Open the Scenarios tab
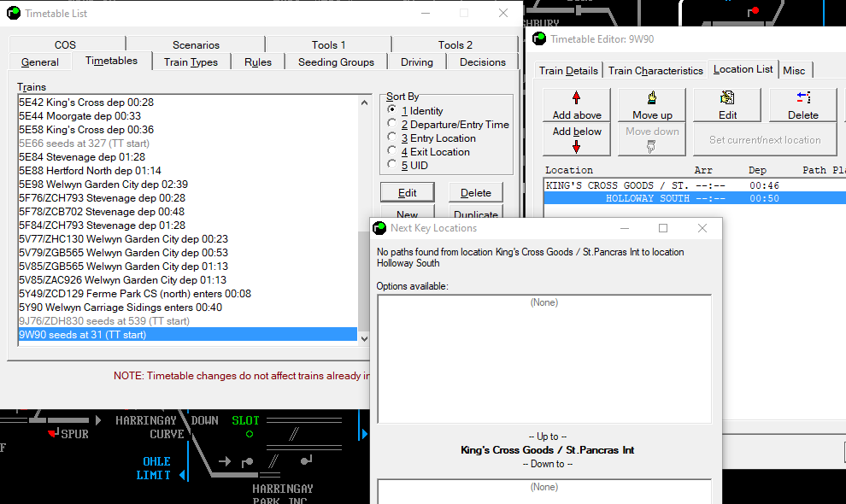The image size is (846, 504). [x=196, y=44]
